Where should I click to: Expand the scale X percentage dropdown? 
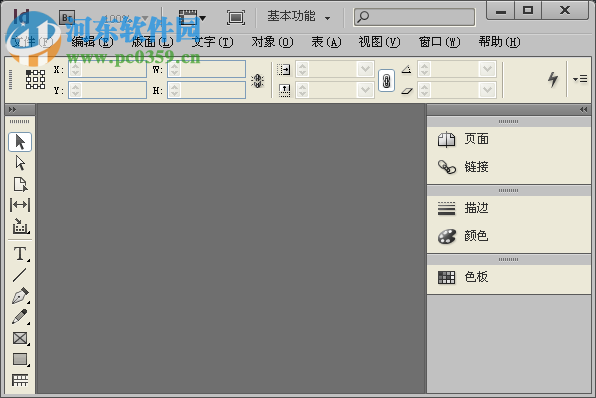(365, 69)
